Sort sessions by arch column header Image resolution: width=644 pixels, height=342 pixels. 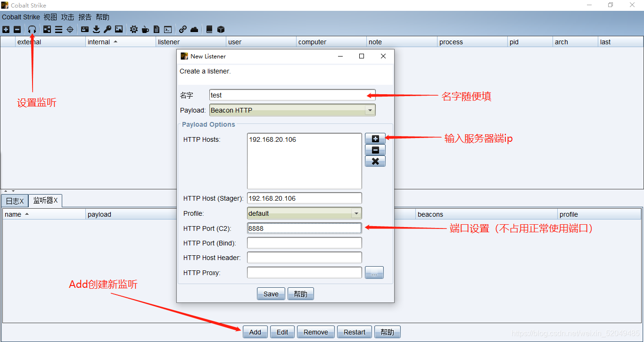tap(576, 42)
